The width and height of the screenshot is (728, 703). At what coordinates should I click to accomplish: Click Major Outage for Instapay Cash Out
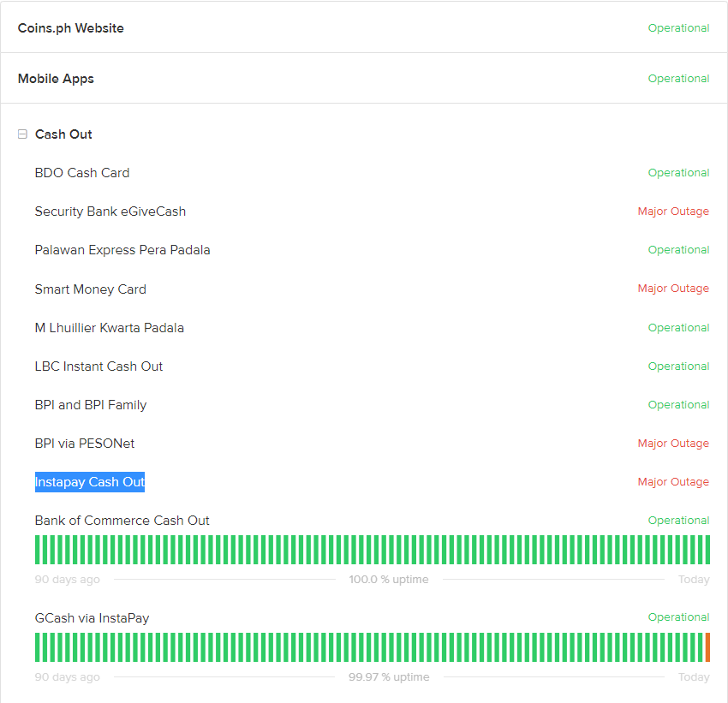coord(674,482)
